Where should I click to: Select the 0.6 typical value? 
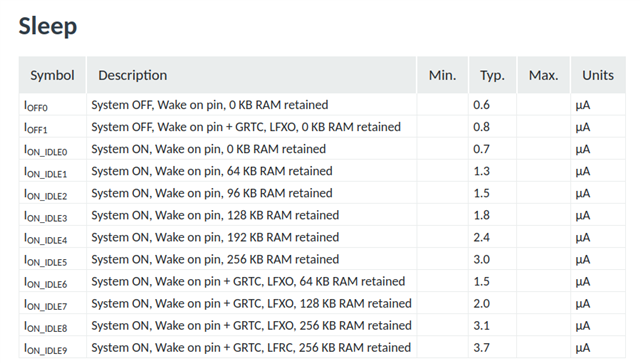click(x=481, y=105)
